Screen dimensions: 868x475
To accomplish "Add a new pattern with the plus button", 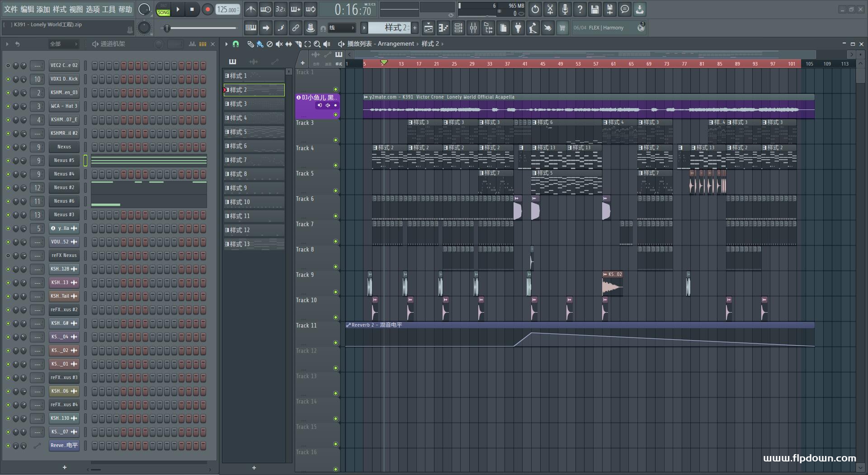I will (415, 28).
